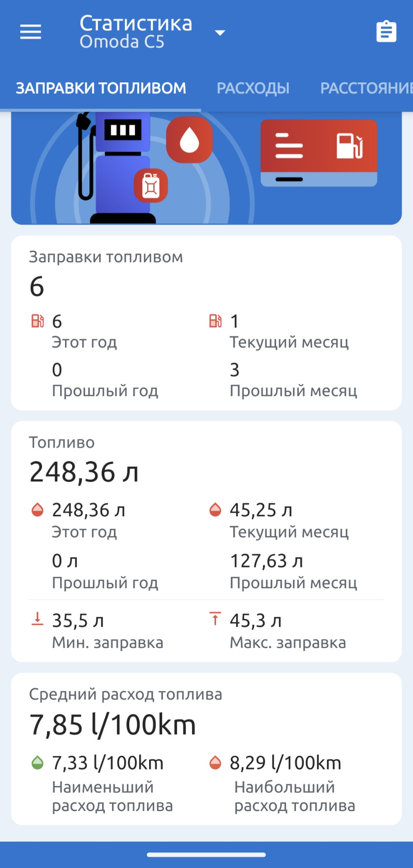Tap the red fuel drop icon in banner
413x868 pixels.
coord(189,140)
